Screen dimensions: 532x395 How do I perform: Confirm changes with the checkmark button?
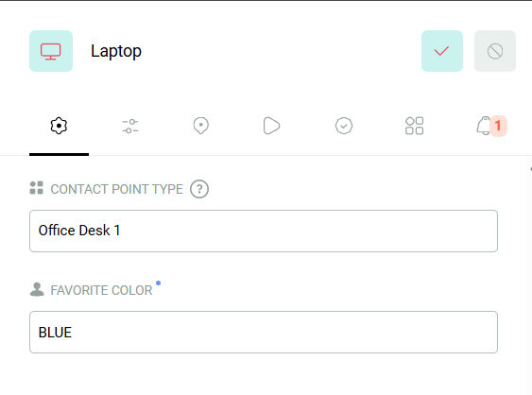pyautogui.click(x=442, y=51)
